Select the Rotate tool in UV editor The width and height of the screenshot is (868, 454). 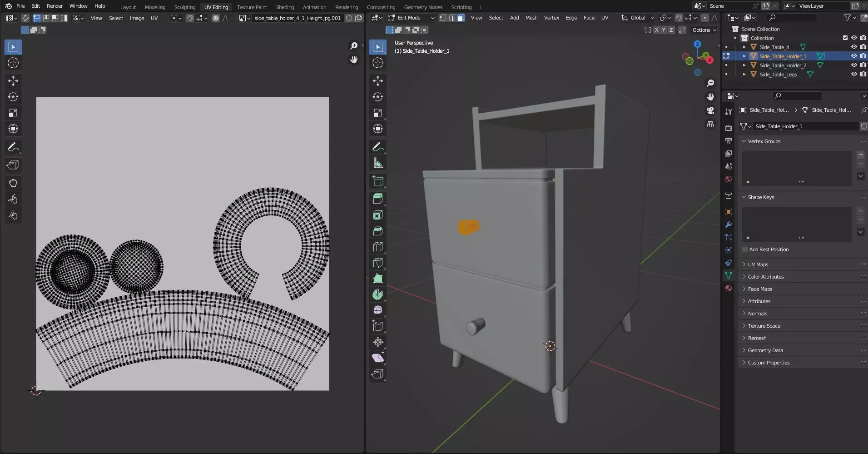click(x=13, y=97)
